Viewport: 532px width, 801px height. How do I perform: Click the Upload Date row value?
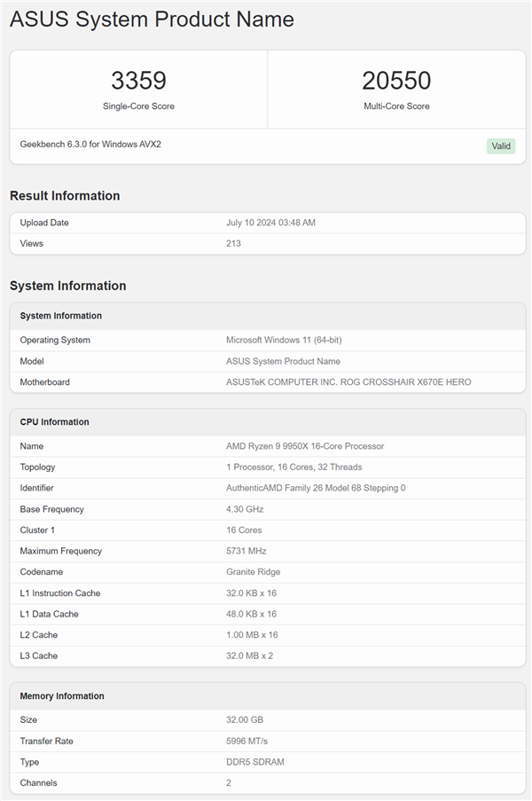(x=270, y=223)
